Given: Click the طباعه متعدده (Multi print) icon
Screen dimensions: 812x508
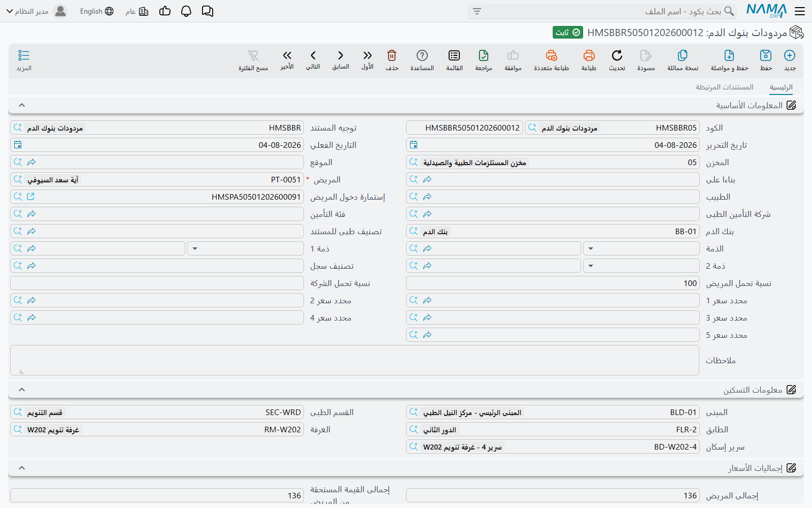Looking at the screenshot, I should tap(551, 55).
